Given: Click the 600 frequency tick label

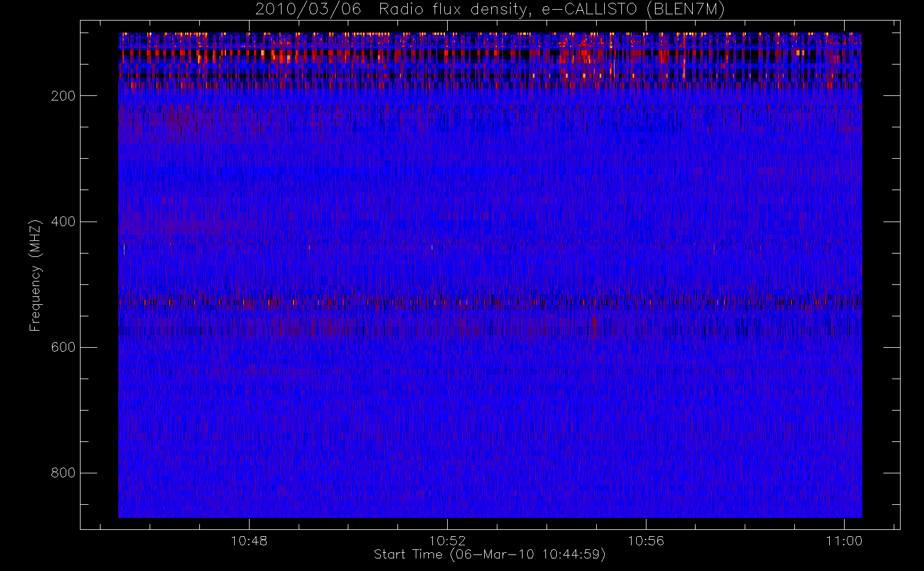Looking at the screenshot, I should (63, 347).
